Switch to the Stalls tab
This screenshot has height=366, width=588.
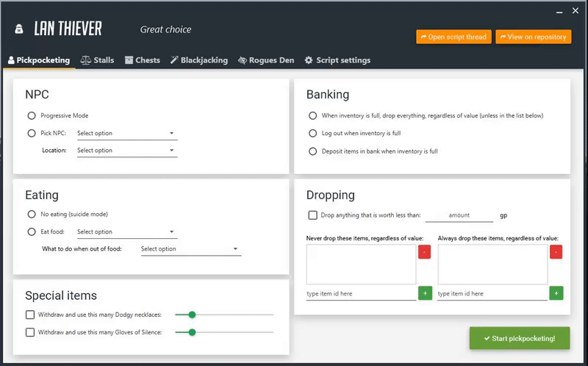point(97,60)
